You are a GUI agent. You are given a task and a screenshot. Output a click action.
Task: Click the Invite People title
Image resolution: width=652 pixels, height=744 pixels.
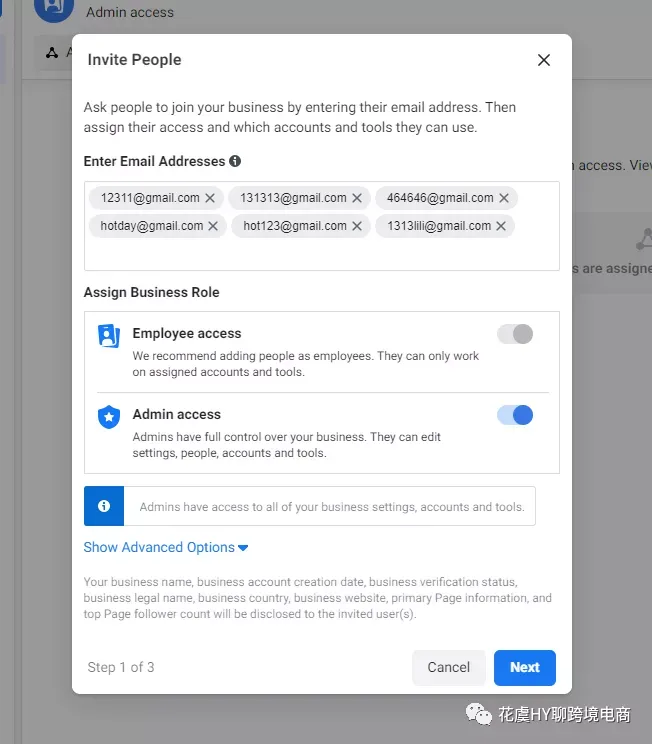[134, 60]
